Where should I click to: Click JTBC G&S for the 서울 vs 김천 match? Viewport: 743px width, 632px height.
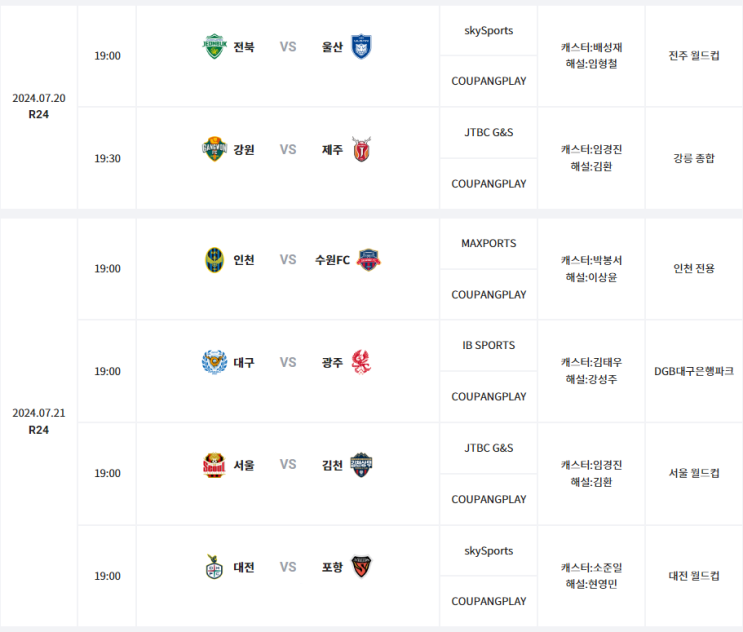pos(489,448)
